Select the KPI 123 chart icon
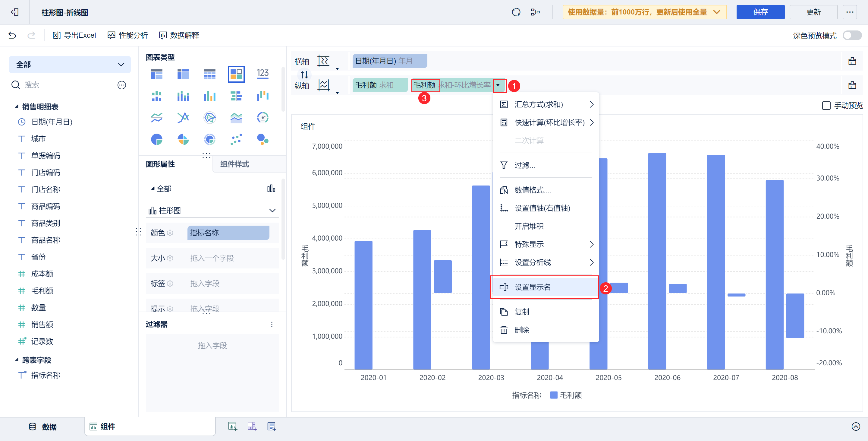 tap(263, 74)
